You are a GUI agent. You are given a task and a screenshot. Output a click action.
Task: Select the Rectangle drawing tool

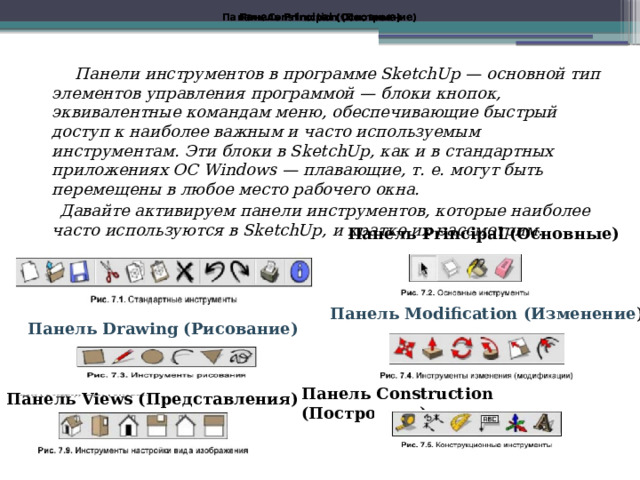tap(93, 357)
